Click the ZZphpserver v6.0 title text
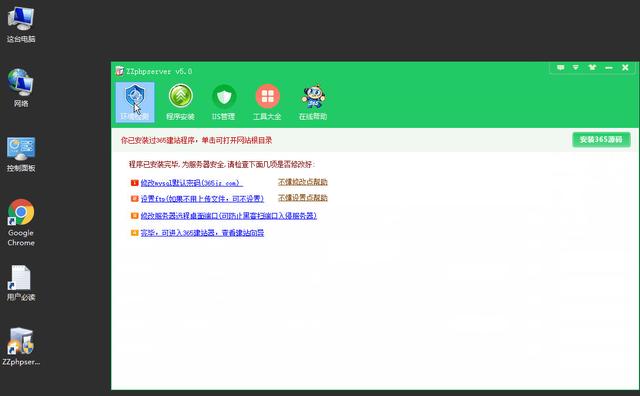Screen dimensions: 640x396 point(159,71)
